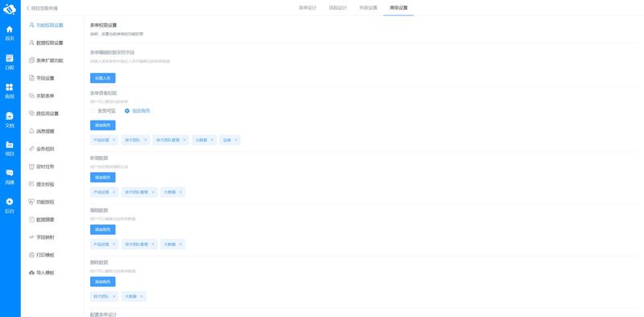Remove 大数据 tag under 新增数据
Screen dimensions: 644x317
pos(180,192)
